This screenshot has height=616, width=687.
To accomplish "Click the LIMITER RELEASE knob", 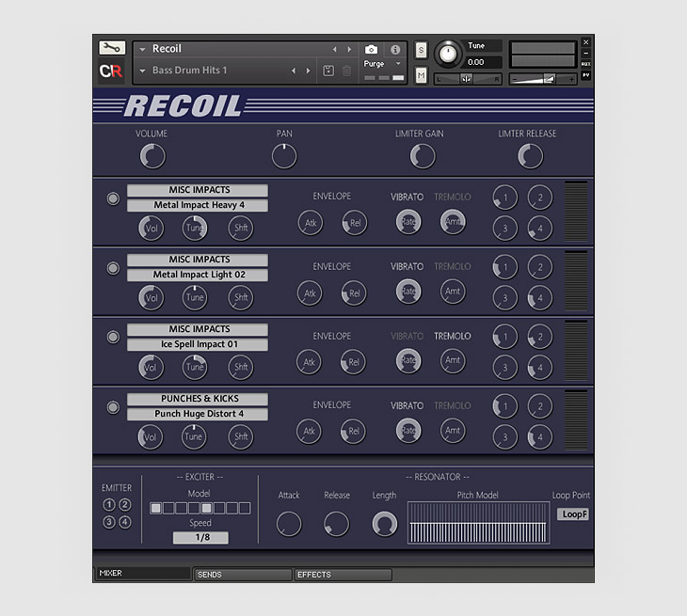I will click(530, 156).
